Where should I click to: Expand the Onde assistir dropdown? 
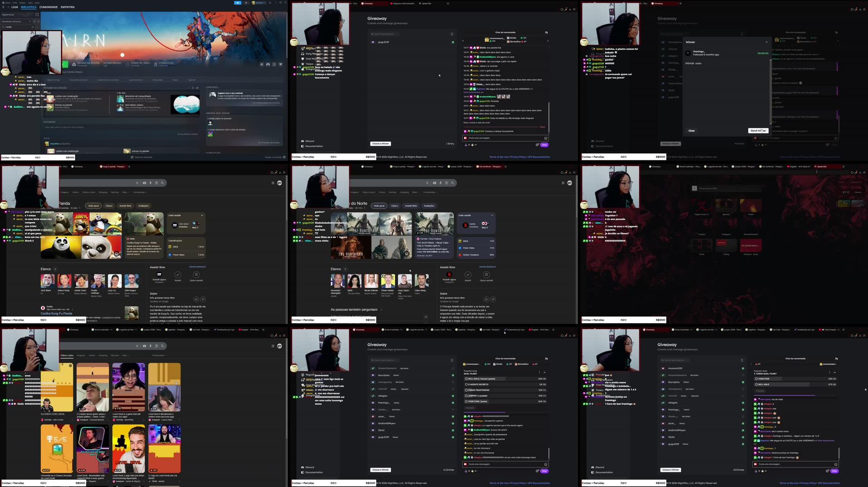202,215
